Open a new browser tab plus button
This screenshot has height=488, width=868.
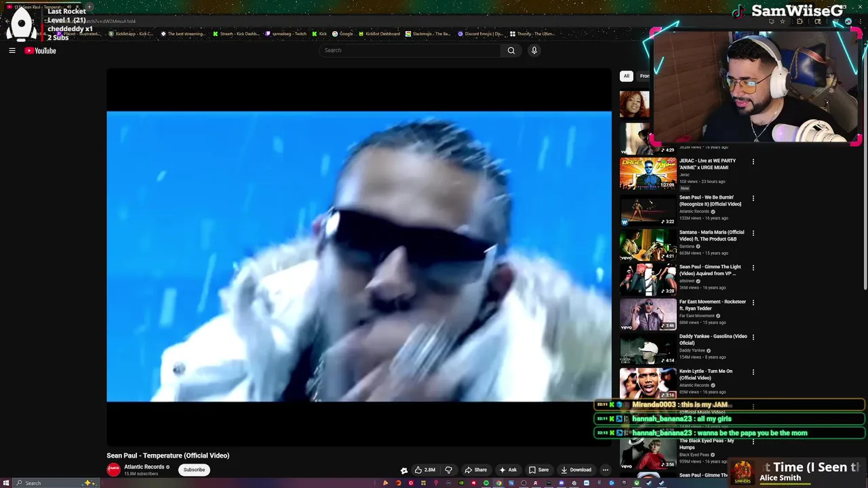click(x=89, y=7)
